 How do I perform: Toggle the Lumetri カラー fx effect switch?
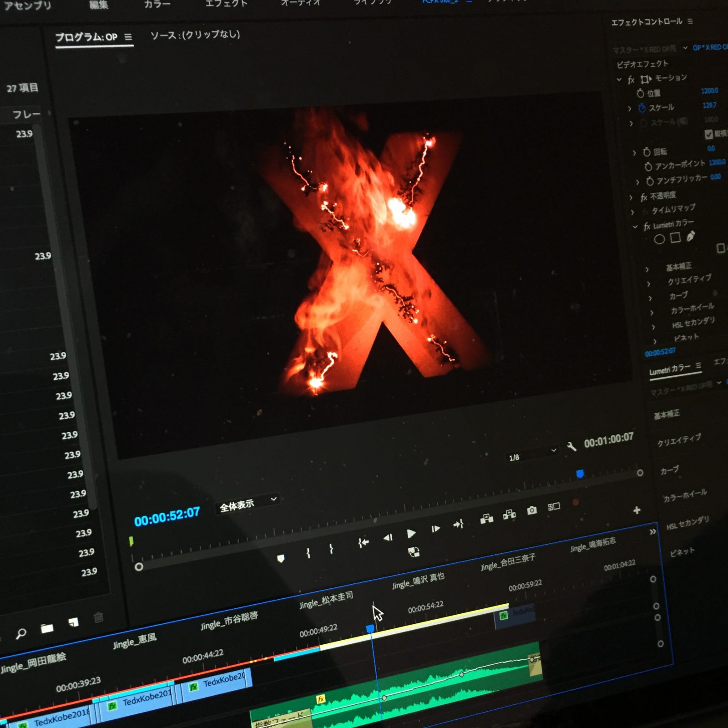(x=647, y=227)
